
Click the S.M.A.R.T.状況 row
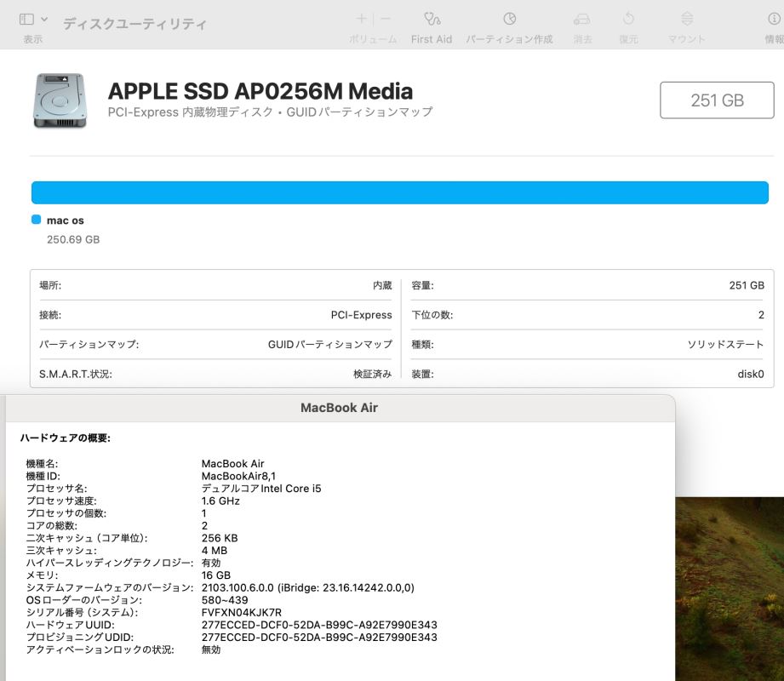[215, 374]
